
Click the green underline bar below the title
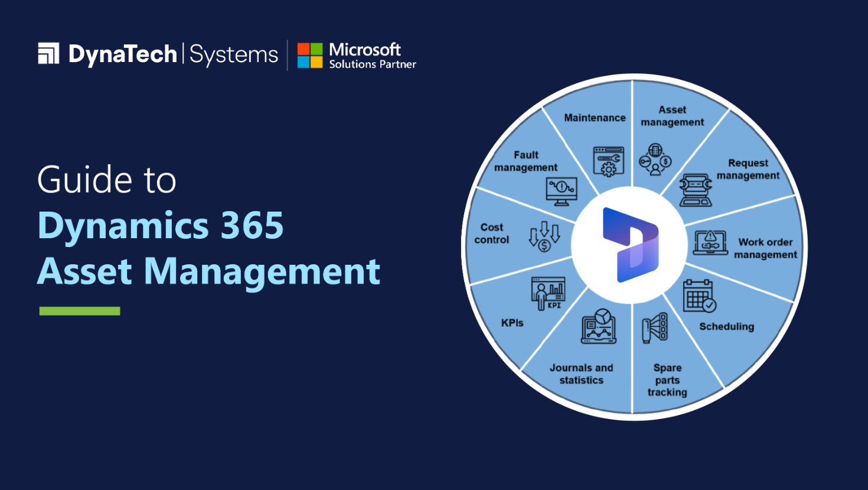coord(79,309)
